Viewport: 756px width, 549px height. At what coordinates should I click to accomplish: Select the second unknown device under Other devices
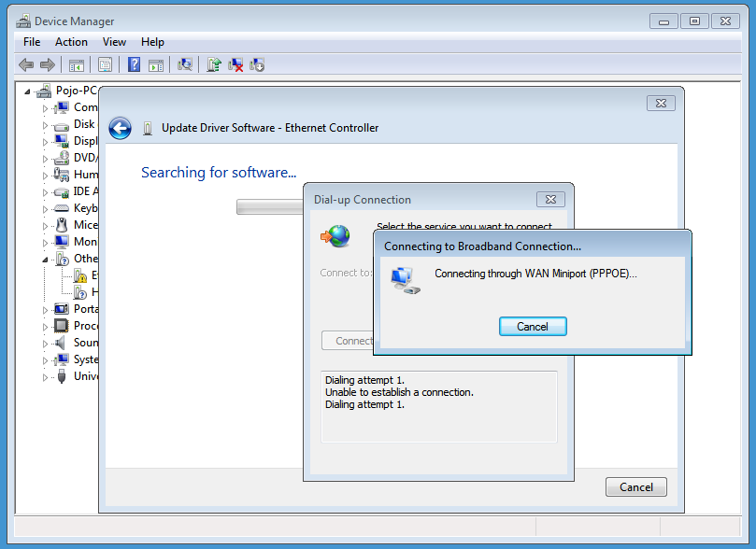pyautogui.click(x=80, y=292)
